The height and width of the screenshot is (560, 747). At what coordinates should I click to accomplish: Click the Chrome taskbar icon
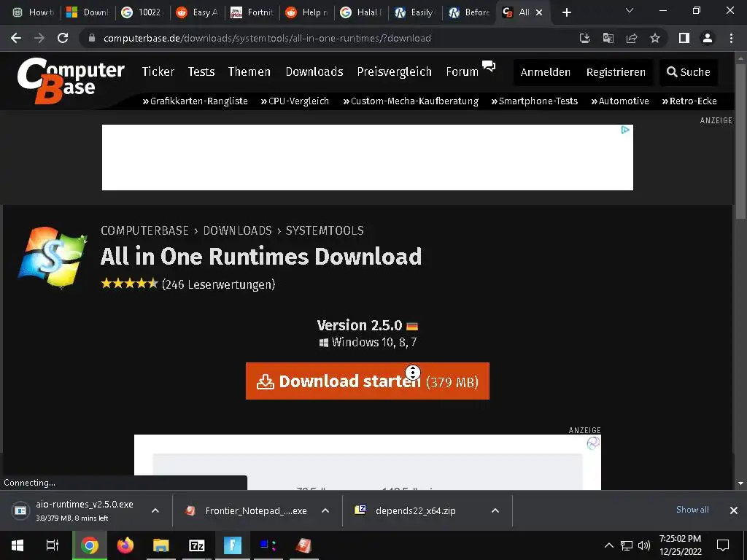[x=90, y=545]
